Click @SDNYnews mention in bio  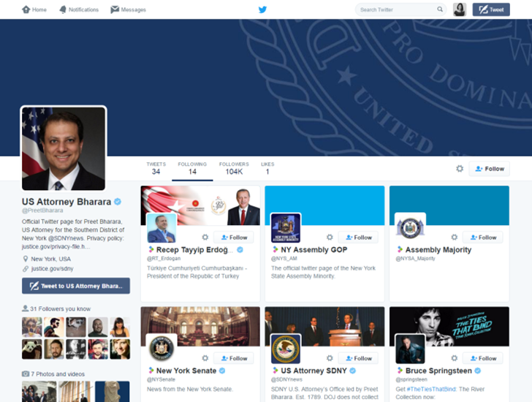[x=66, y=238]
